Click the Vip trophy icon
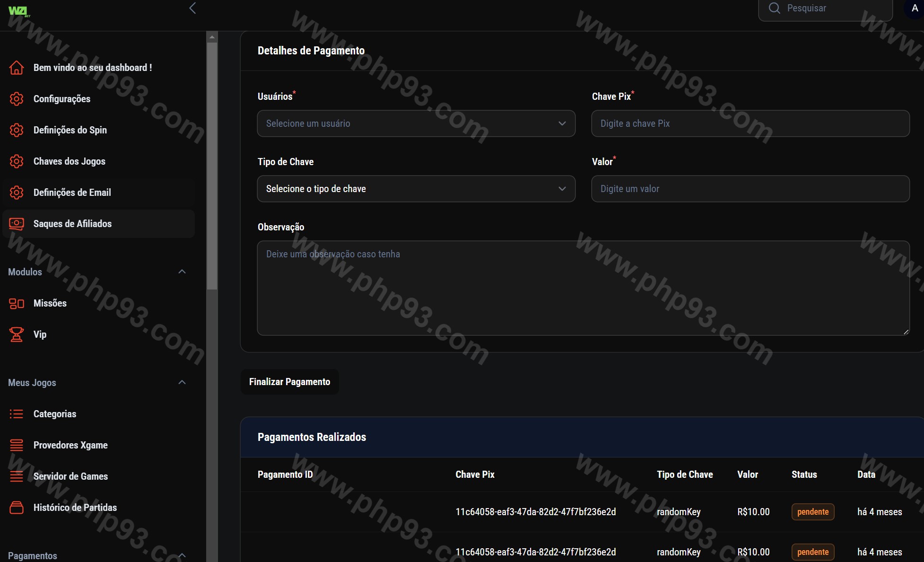924x562 pixels. [17, 334]
